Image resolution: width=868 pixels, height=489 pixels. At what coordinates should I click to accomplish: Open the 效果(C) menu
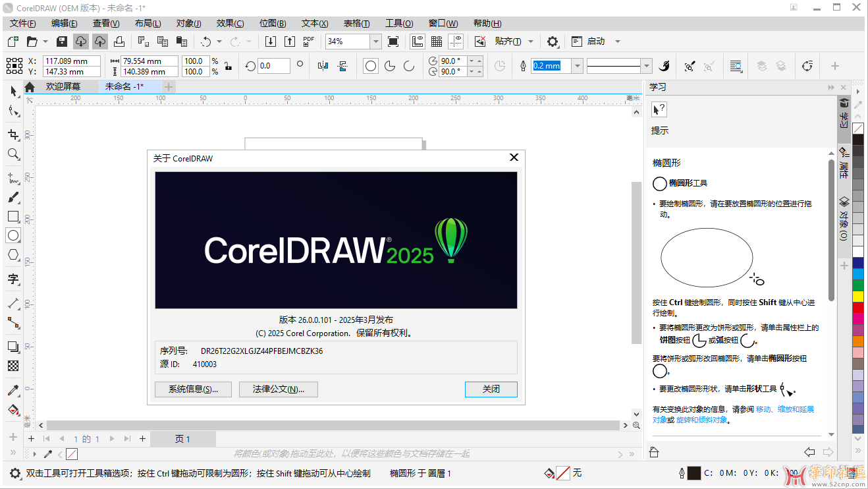(230, 23)
